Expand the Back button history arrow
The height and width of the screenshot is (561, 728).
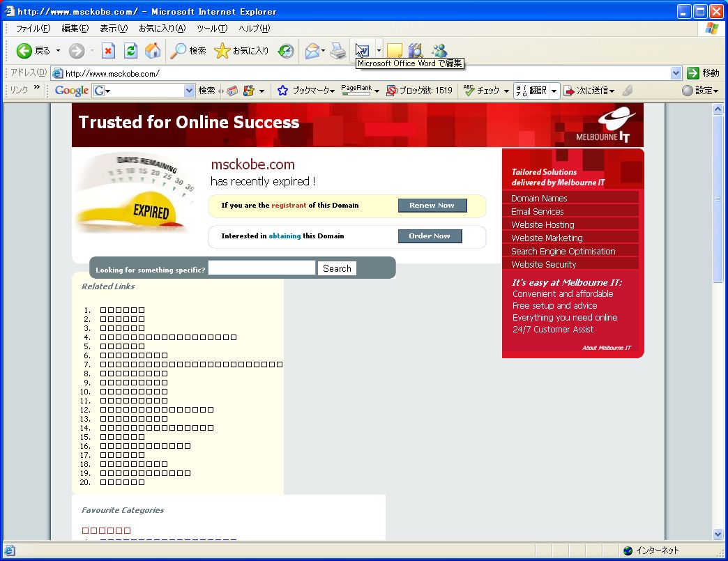58,51
